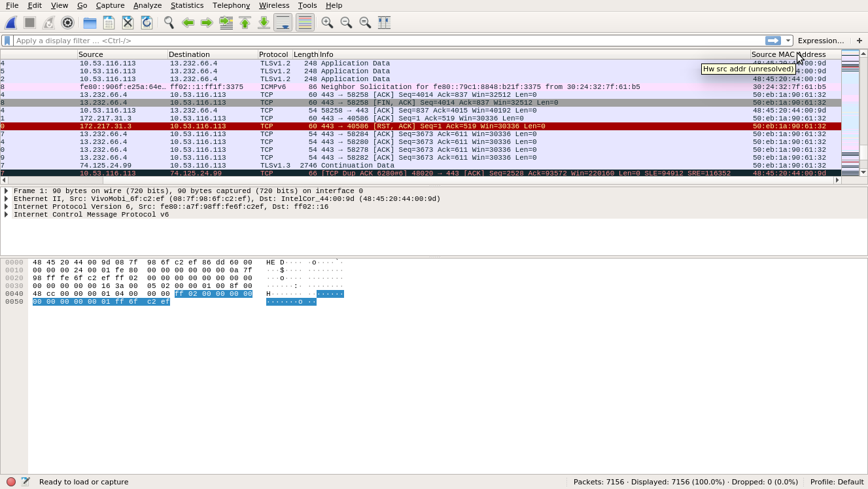This screenshot has height=489, width=868.
Task: Click hex offset 0040 row bytes
Action: click(142, 294)
